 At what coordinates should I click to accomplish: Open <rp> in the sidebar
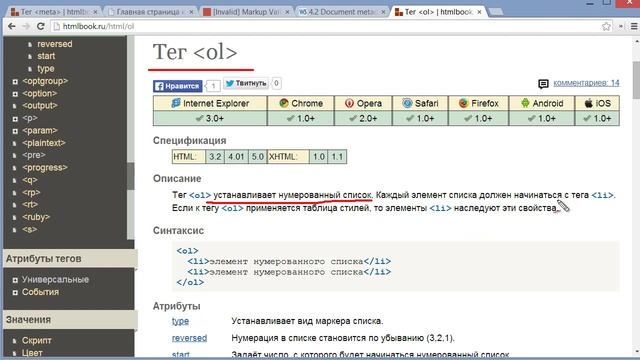click(31, 192)
